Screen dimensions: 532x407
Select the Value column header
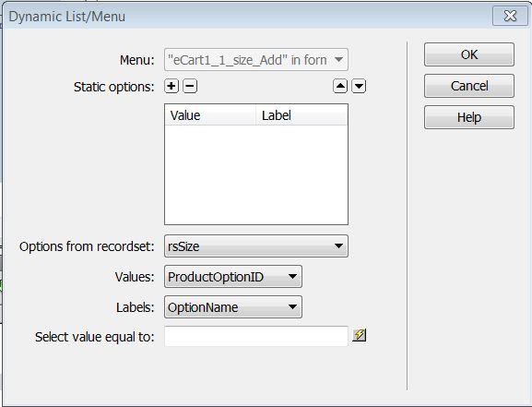[210, 115]
